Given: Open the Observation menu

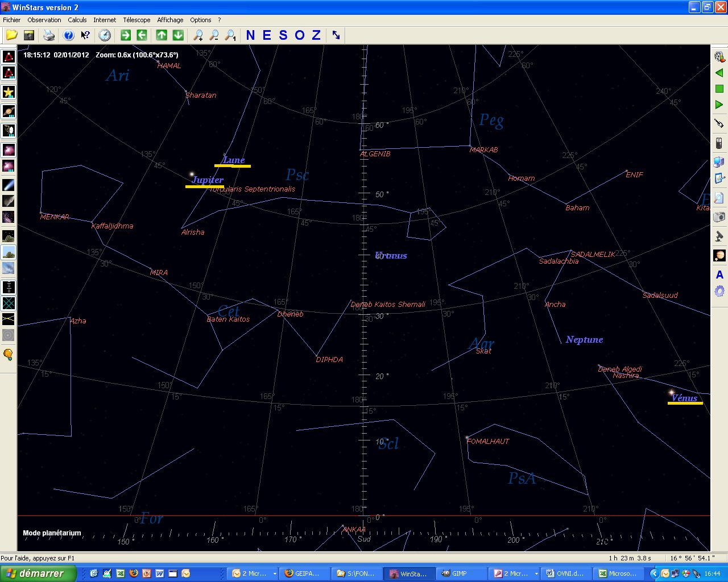Looking at the screenshot, I should (x=44, y=20).
